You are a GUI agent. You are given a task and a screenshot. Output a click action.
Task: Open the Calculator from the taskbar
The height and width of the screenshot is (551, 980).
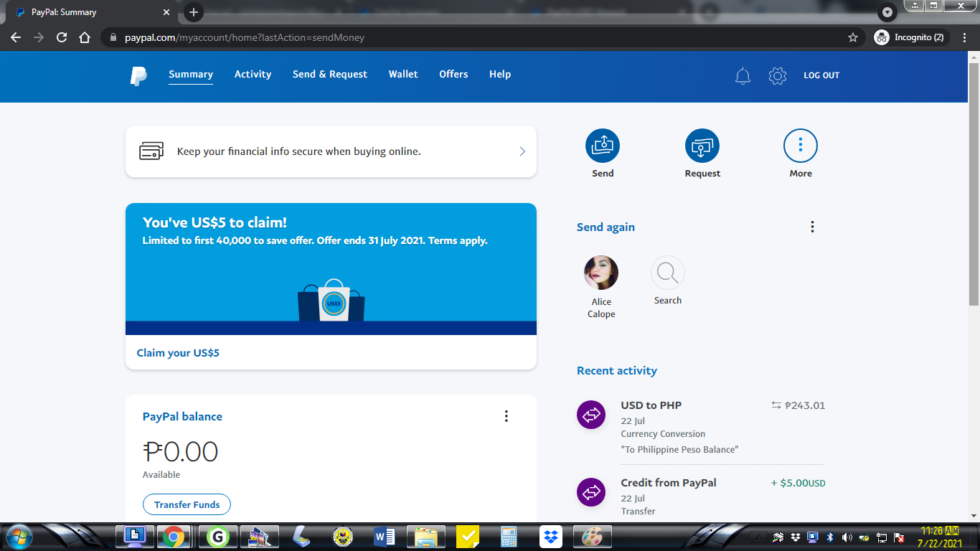509,537
